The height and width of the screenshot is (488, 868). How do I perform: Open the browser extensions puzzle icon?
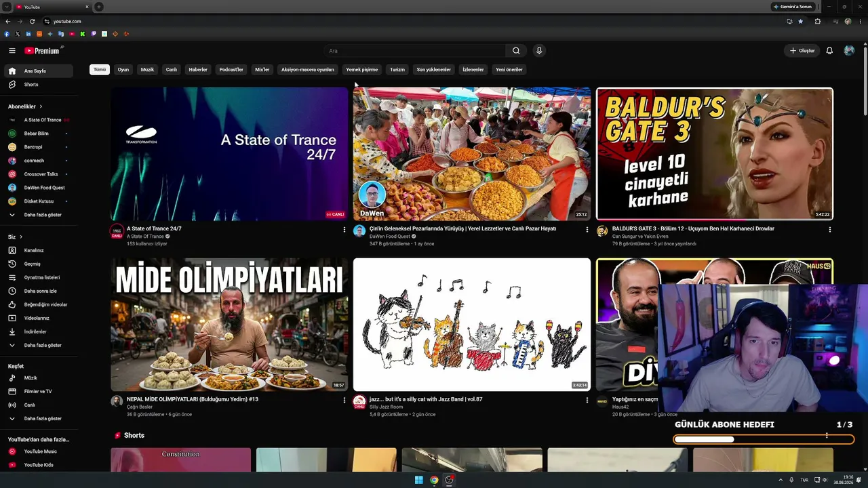818,21
